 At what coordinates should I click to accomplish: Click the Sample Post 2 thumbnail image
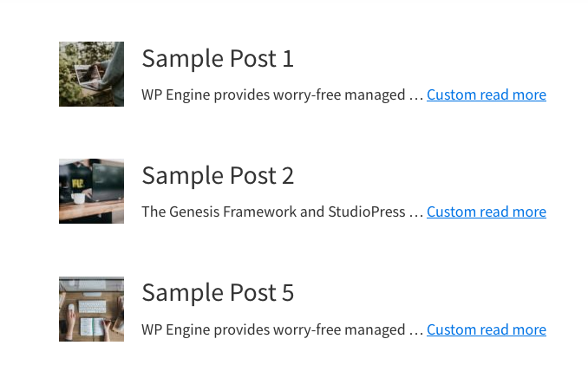(91, 191)
